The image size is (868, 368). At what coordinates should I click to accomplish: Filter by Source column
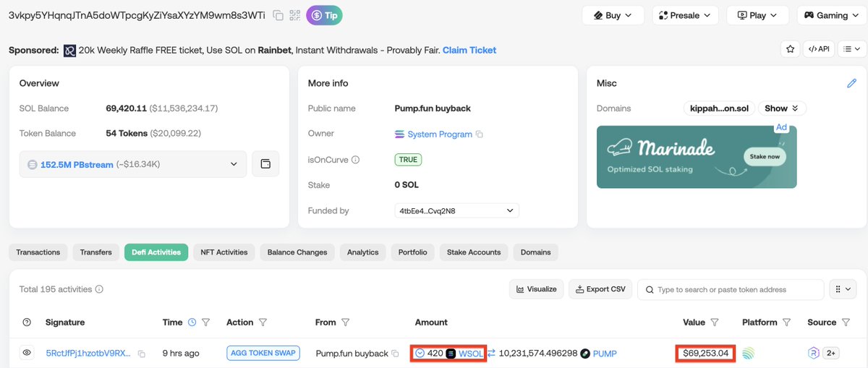(x=846, y=322)
